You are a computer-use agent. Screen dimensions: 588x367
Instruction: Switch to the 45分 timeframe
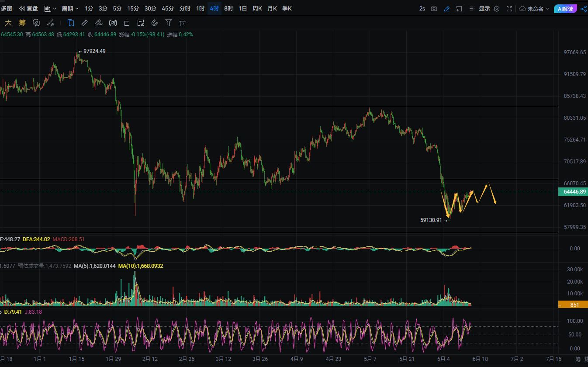click(168, 8)
